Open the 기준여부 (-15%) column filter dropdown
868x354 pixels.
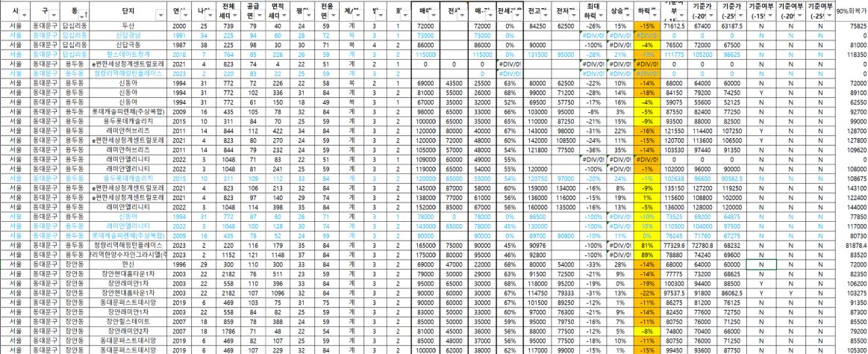(x=771, y=16)
